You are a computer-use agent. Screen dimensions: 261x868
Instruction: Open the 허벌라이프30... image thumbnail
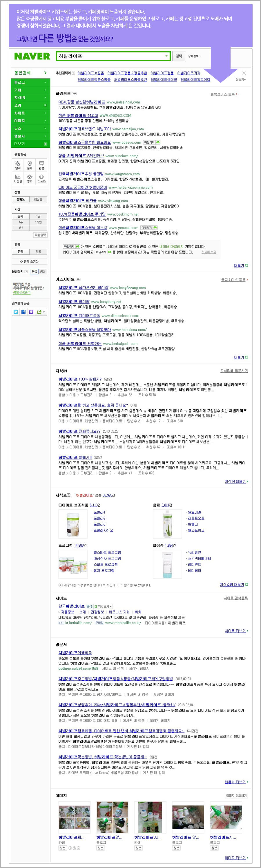point(150,818)
